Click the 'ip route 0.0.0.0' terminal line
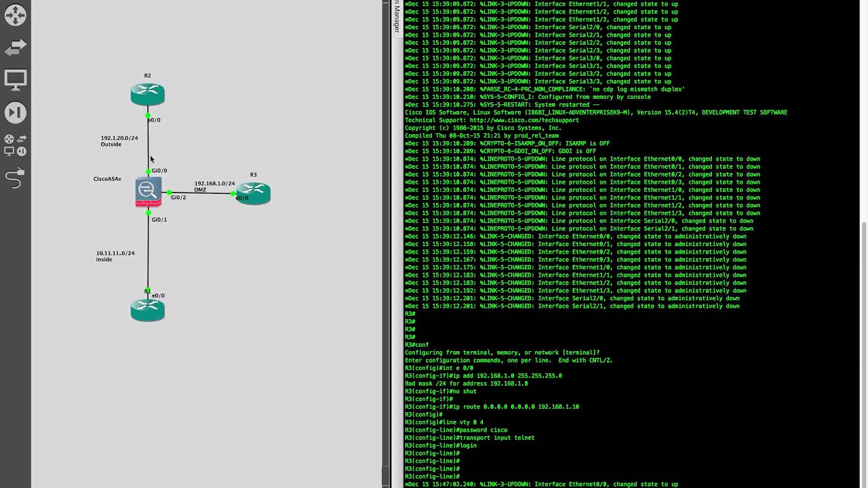This screenshot has width=868, height=488. pos(492,407)
